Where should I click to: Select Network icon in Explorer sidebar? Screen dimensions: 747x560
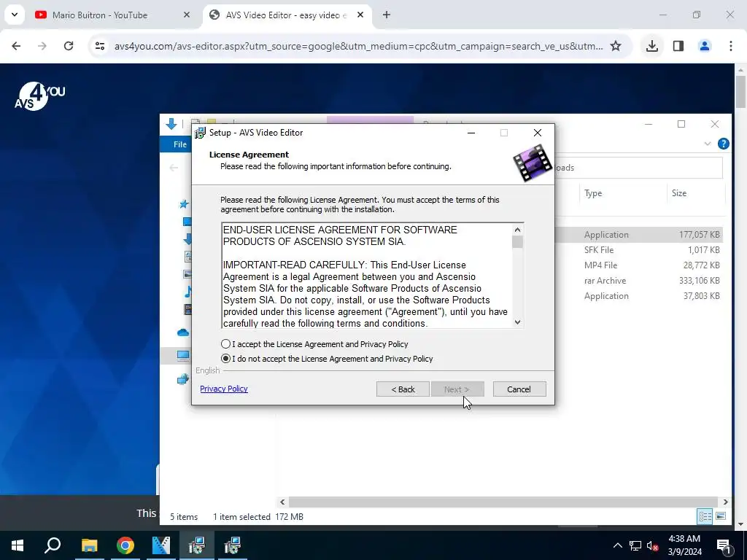click(183, 379)
